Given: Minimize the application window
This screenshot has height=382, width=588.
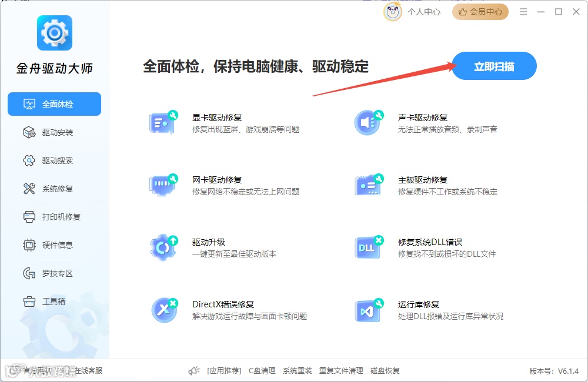Looking at the screenshot, I should pyautogui.click(x=541, y=12).
